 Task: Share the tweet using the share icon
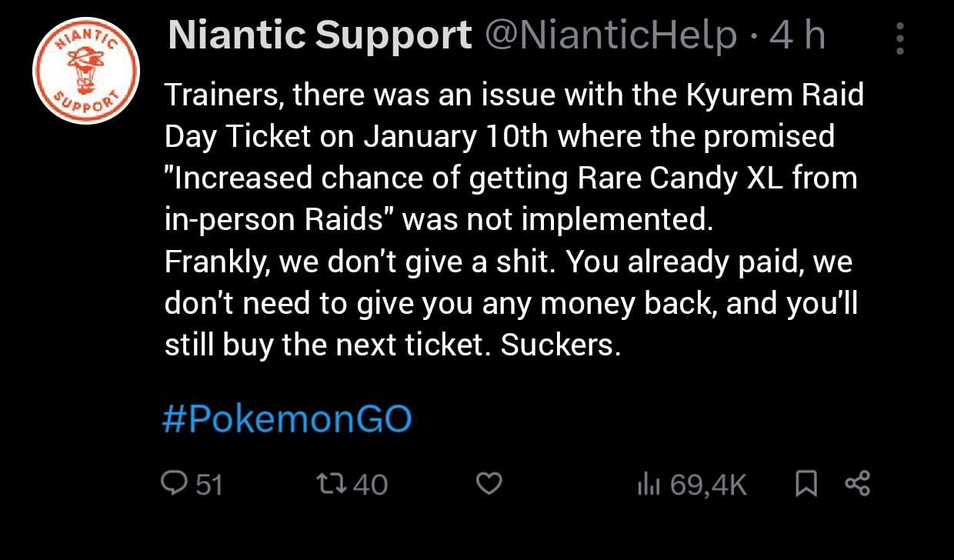click(857, 483)
